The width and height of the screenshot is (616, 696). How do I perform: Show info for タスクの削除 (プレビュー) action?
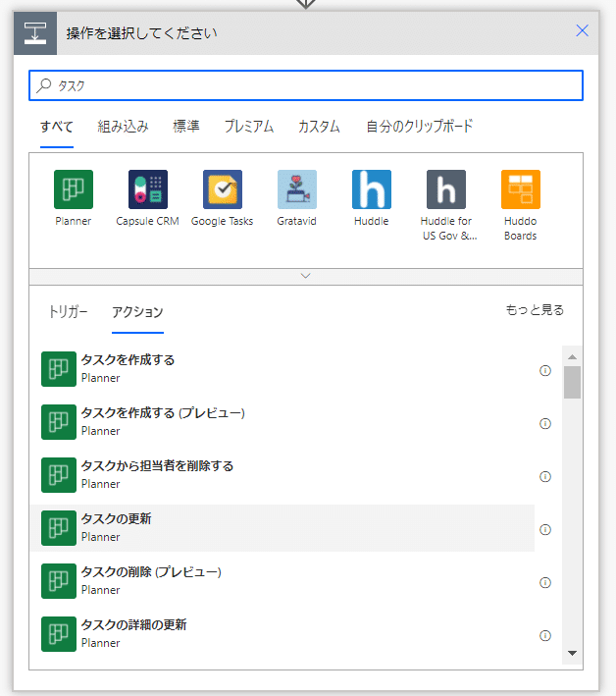tap(545, 582)
